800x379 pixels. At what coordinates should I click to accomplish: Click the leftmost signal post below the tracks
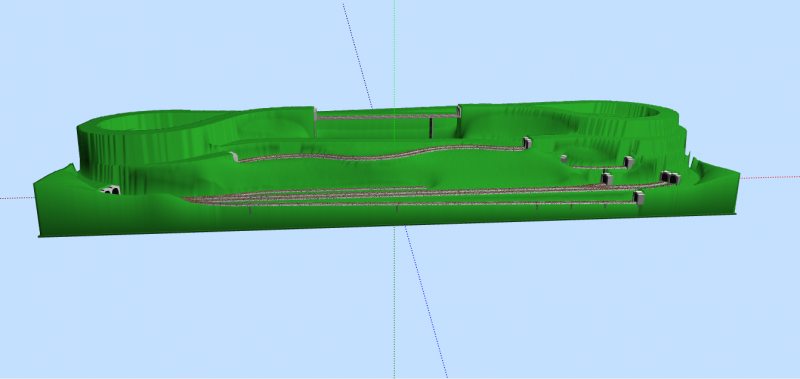point(250,210)
